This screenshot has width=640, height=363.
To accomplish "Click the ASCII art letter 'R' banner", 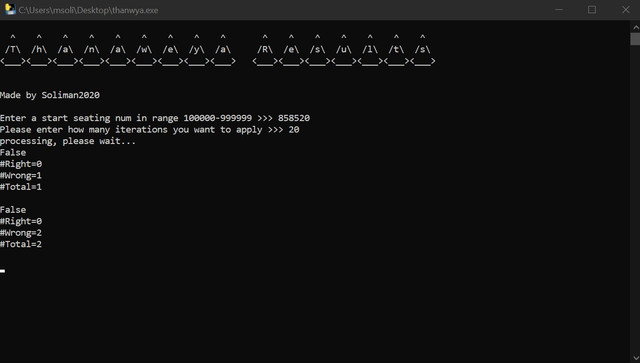I will coord(265,50).
